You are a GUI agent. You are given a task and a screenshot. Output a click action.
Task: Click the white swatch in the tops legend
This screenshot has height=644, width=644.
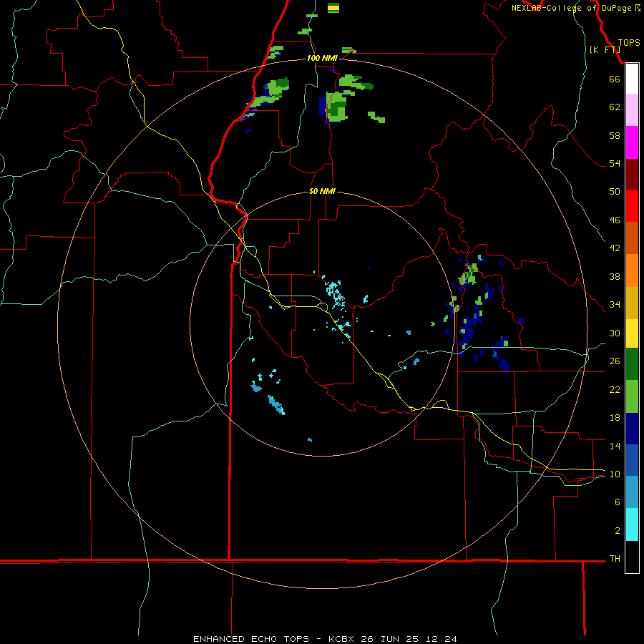pos(632,79)
